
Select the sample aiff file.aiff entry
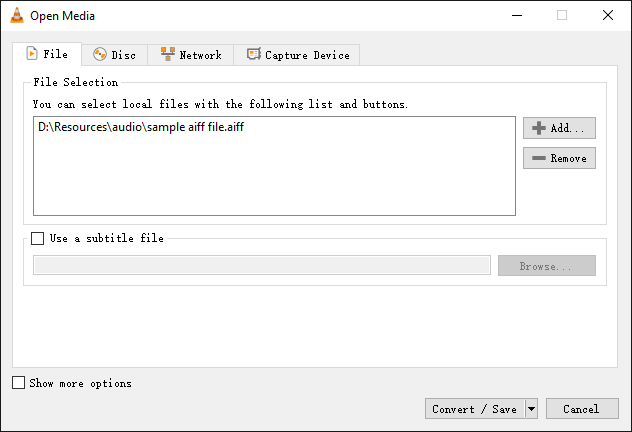click(x=140, y=127)
